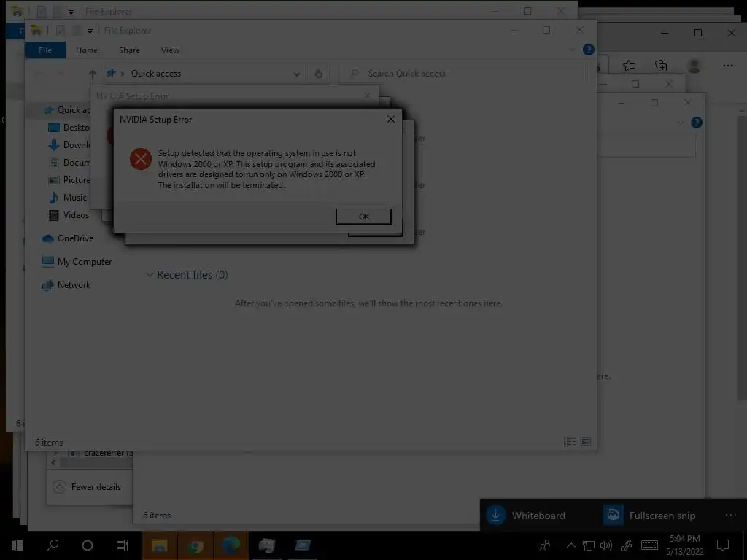Click the red error icon in NVIDIA dialog
The width and height of the screenshot is (747, 560).
(x=141, y=159)
